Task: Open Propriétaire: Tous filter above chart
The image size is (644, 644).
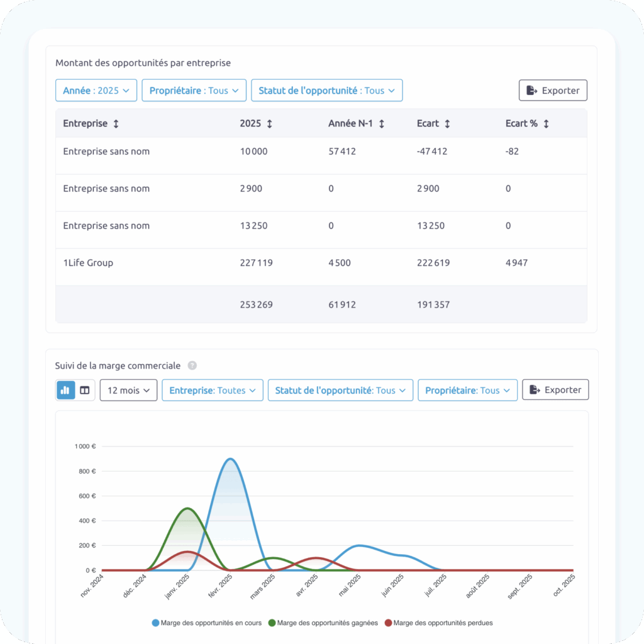Action: (x=467, y=390)
